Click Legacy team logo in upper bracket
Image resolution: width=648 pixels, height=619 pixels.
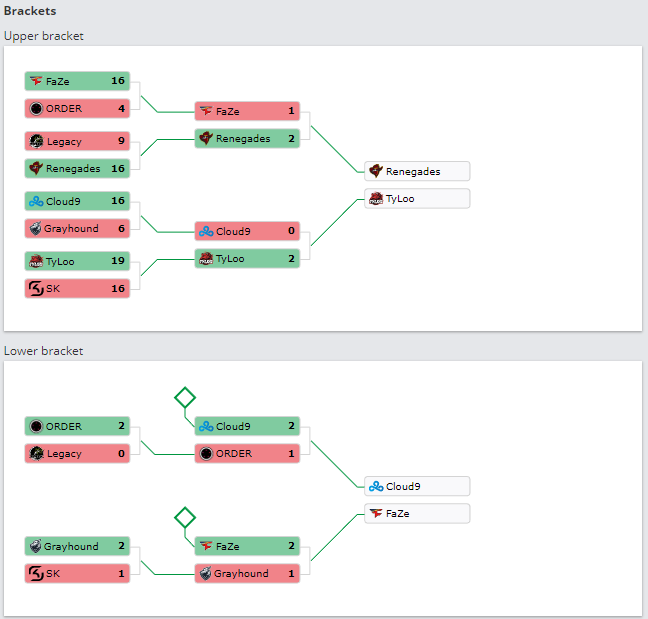[36, 141]
